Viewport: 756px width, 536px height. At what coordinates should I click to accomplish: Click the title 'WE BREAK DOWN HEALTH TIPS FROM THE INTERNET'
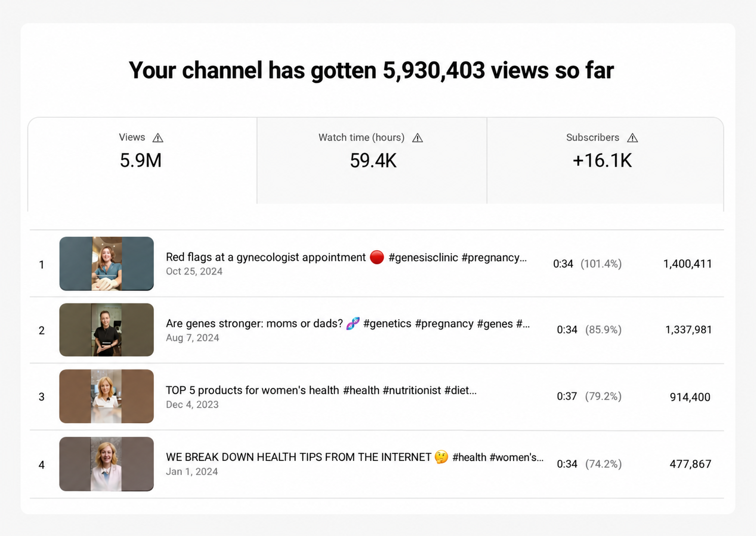click(x=299, y=457)
